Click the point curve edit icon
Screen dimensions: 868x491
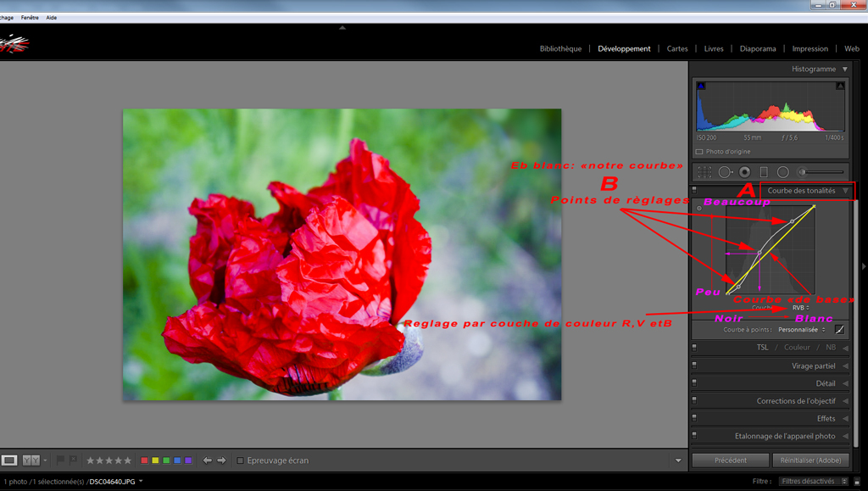[840, 329]
